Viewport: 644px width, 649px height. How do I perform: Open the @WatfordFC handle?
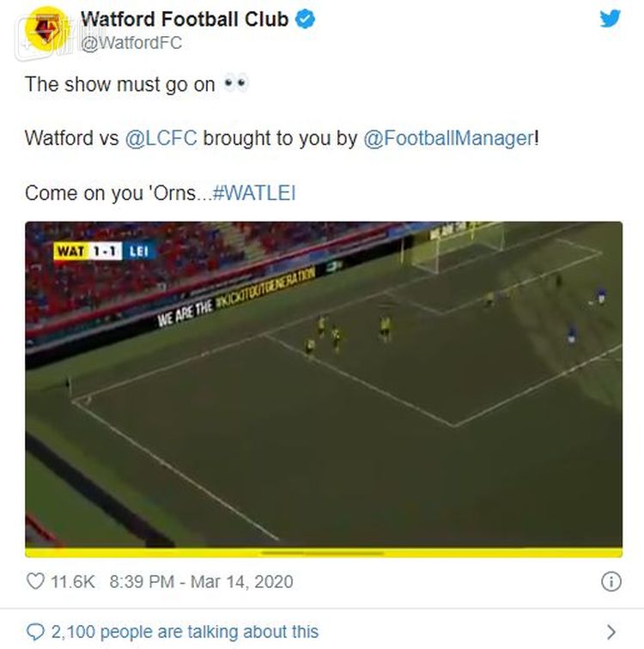coord(131,43)
